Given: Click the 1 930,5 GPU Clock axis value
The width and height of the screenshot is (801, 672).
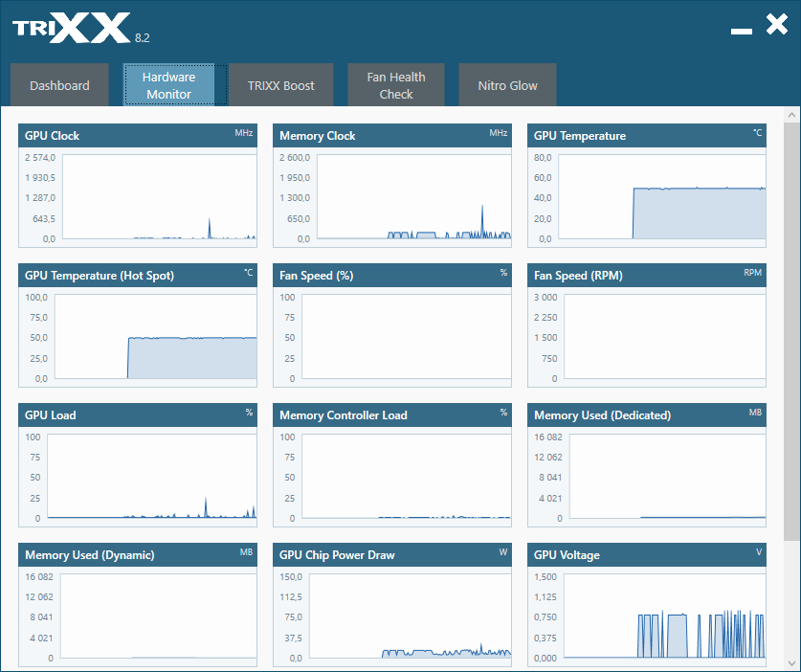Looking at the screenshot, I should pos(40,178).
